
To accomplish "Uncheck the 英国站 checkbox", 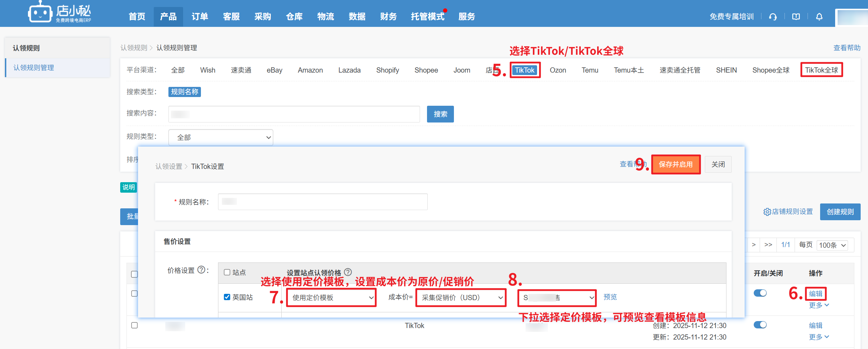I will [227, 297].
